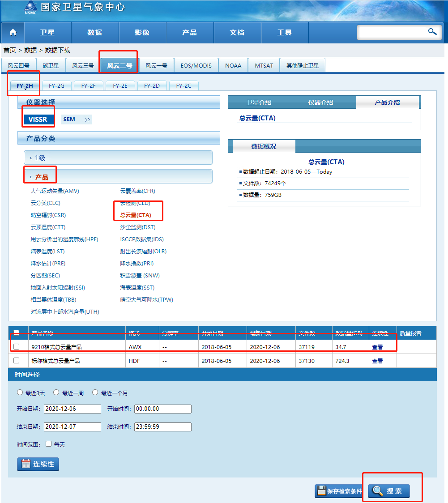Switch to the 风云四号 tab
Image resolution: width=448 pixels, height=503 pixels.
(19, 65)
